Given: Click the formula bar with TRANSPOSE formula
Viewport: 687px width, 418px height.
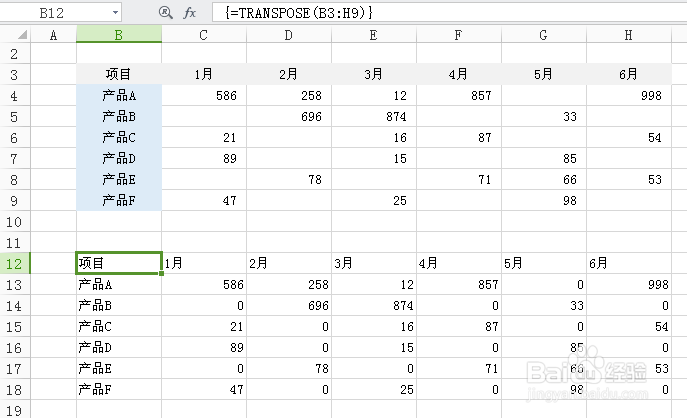Looking at the screenshot, I should [449, 13].
